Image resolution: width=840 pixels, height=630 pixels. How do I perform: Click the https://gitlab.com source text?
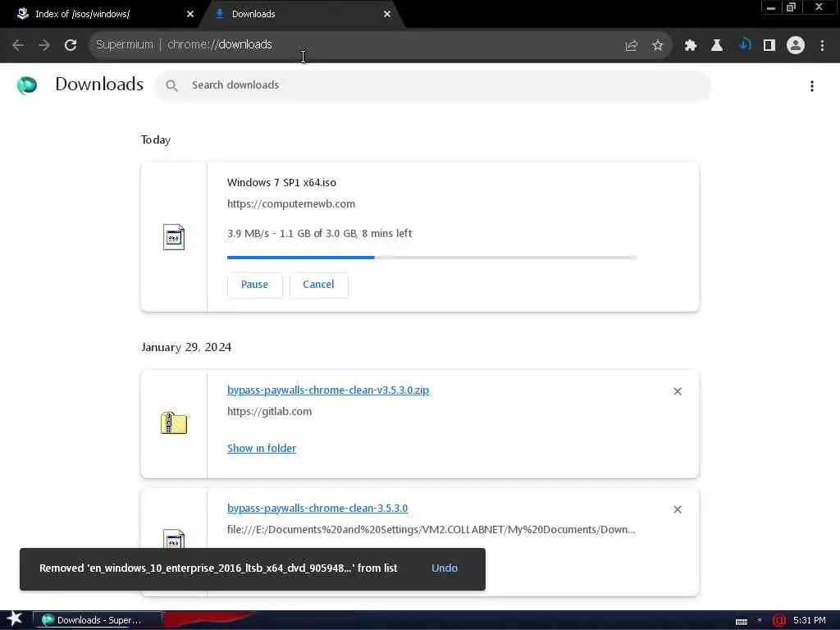(269, 412)
